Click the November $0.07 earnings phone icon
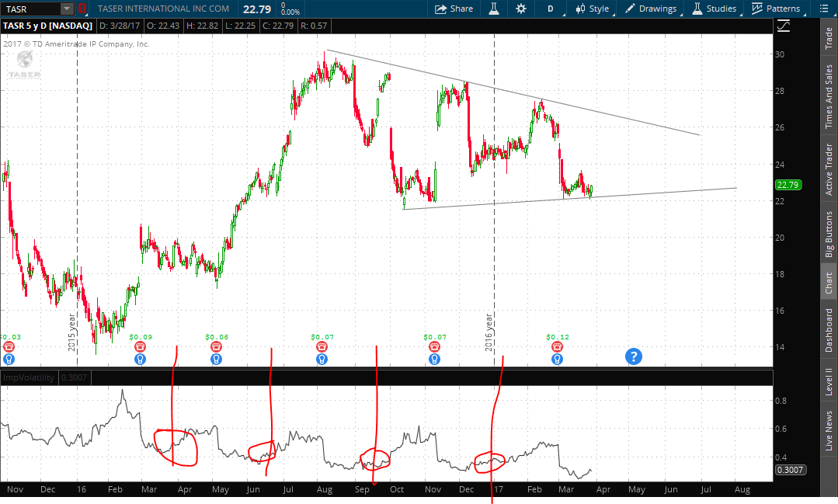 (x=434, y=346)
